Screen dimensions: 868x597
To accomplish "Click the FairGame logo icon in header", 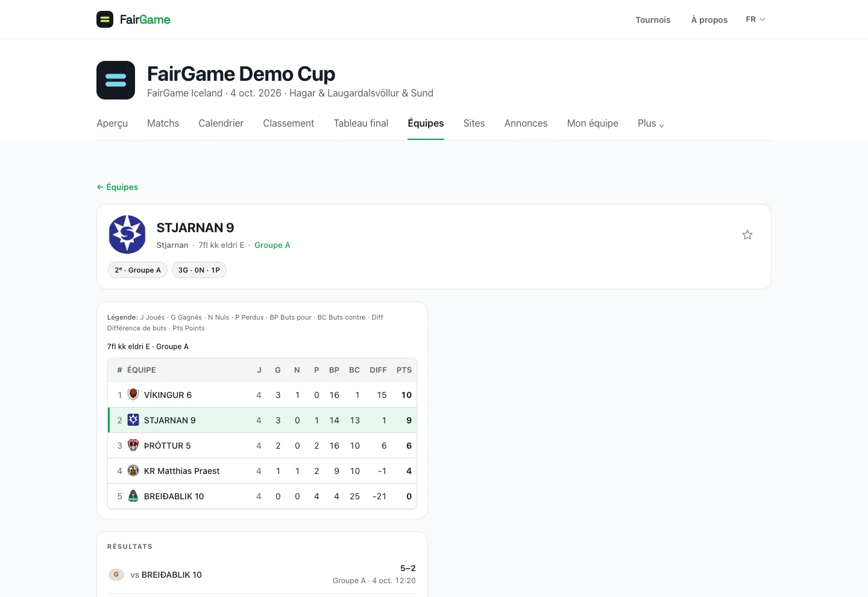I will [105, 19].
